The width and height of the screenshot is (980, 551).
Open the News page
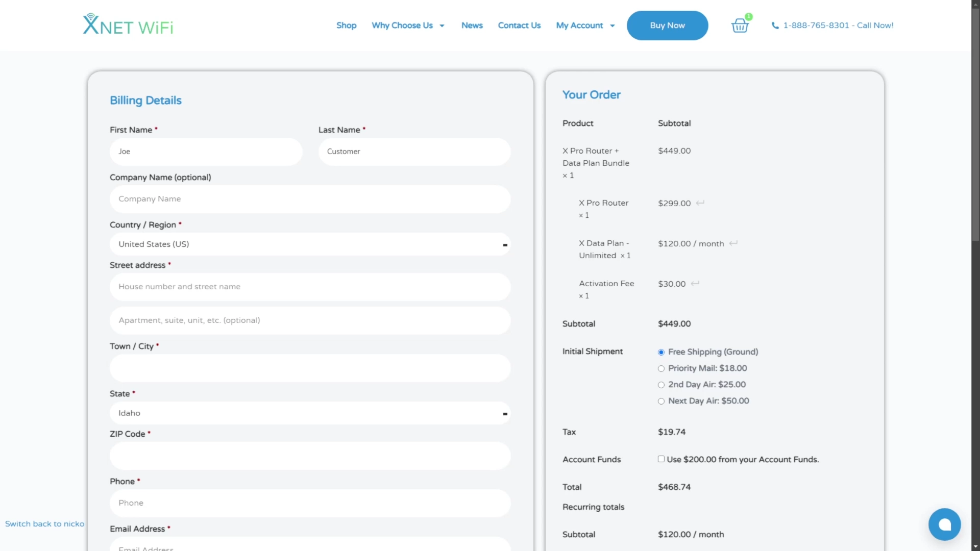(x=472, y=26)
